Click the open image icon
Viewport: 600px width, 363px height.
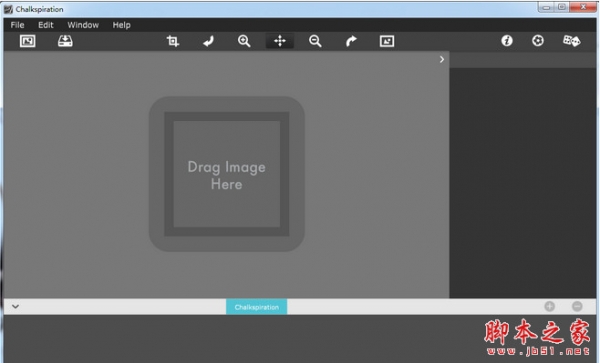(28, 41)
